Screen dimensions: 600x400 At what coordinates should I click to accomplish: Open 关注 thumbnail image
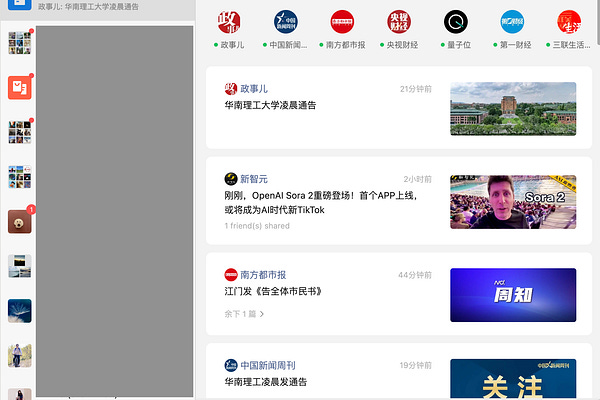click(513, 379)
